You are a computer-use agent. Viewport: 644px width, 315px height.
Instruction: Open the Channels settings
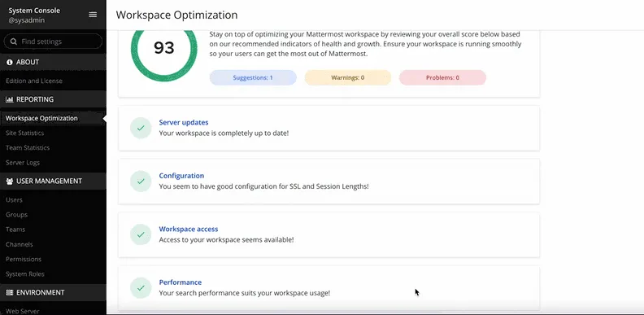20,244
